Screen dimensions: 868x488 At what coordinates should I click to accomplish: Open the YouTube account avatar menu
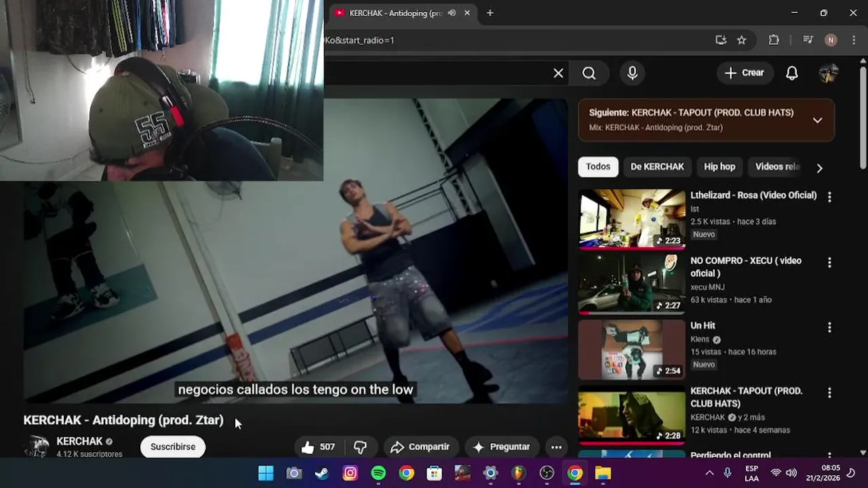[x=828, y=73]
